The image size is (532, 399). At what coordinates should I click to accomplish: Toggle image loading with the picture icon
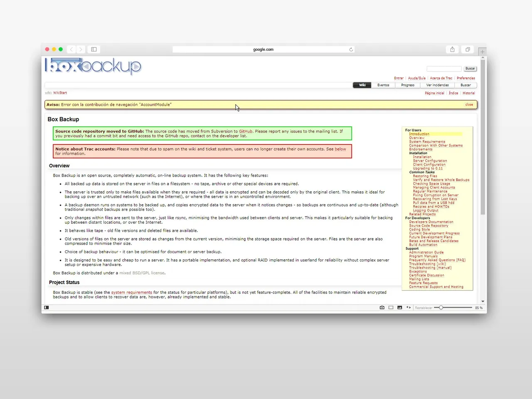[x=399, y=308]
